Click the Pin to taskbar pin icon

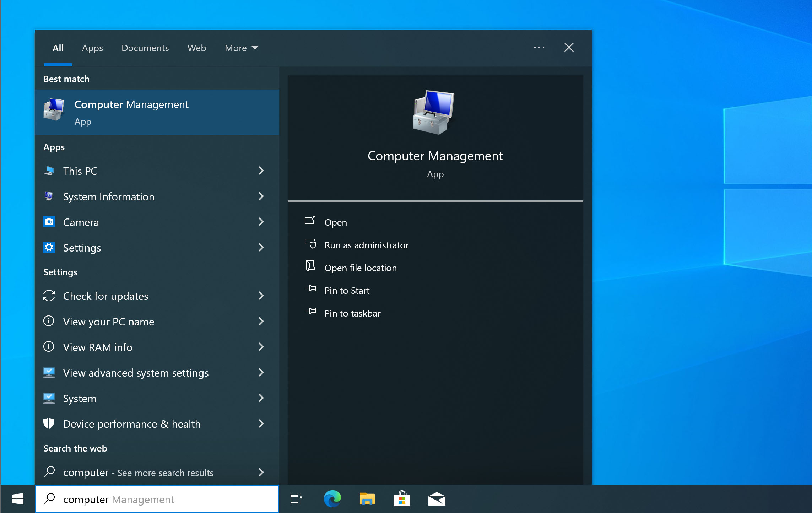(310, 312)
